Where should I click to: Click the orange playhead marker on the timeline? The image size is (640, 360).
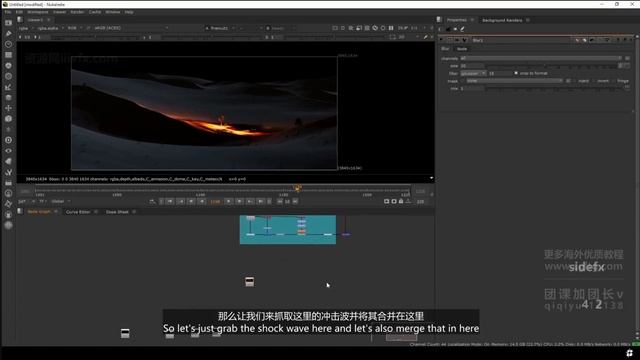click(298, 188)
